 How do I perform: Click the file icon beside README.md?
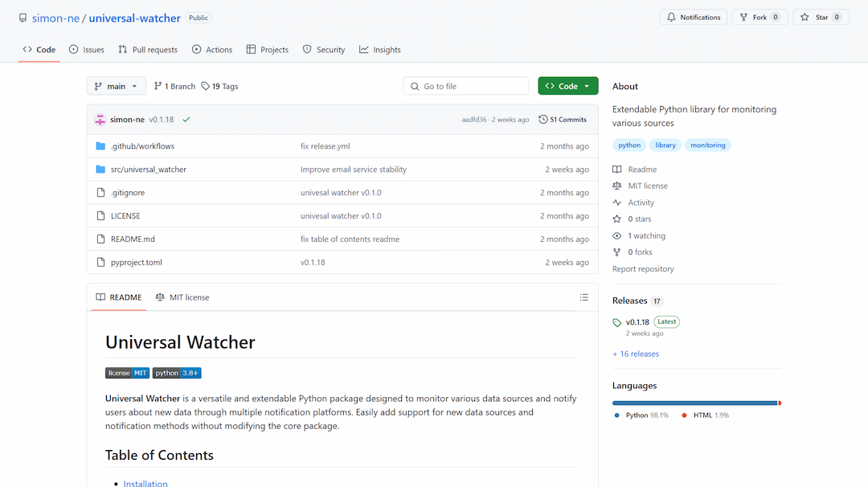(100, 239)
